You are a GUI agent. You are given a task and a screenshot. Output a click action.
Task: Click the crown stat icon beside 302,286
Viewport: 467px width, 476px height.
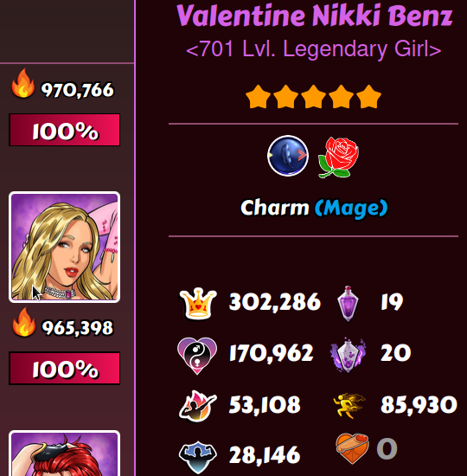point(198,303)
